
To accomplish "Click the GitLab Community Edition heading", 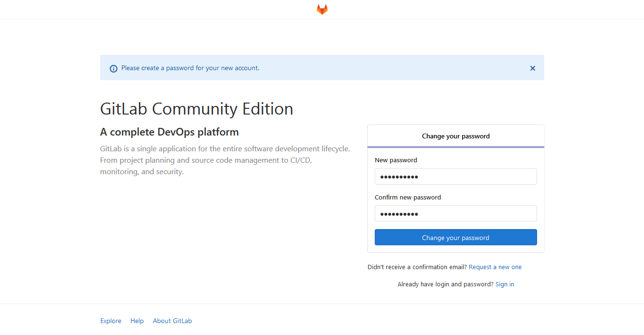I will [x=197, y=109].
